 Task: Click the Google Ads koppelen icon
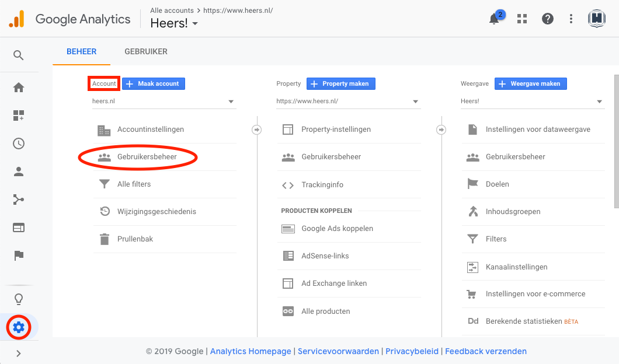click(x=288, y=229)
